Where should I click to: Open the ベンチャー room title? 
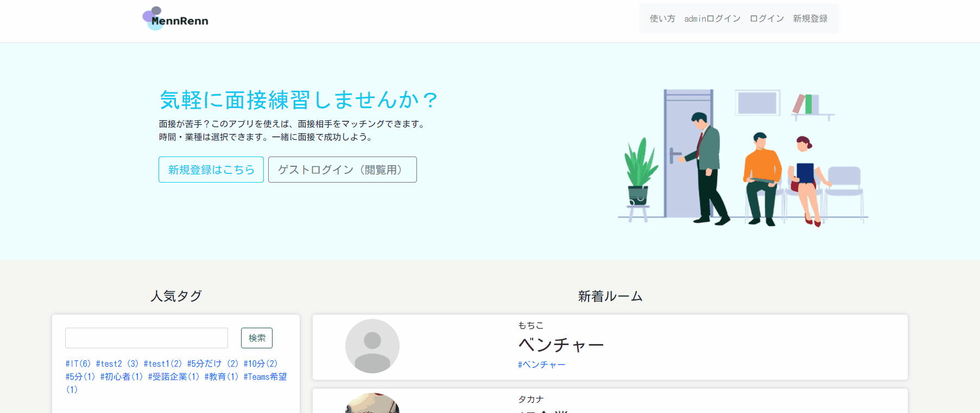(561, 345)
